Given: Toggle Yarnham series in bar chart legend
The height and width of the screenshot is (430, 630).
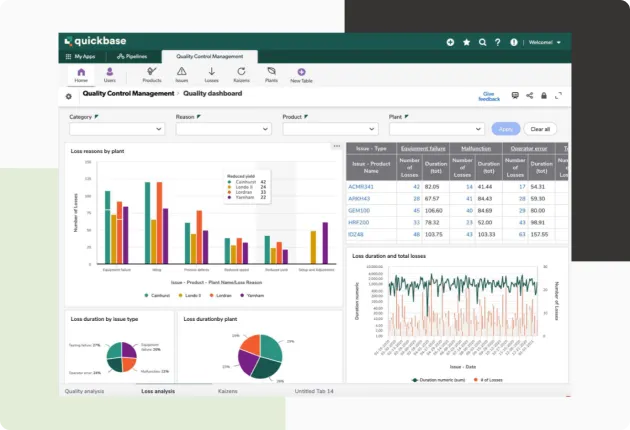Looking at the screenshot, I should 246,296.
